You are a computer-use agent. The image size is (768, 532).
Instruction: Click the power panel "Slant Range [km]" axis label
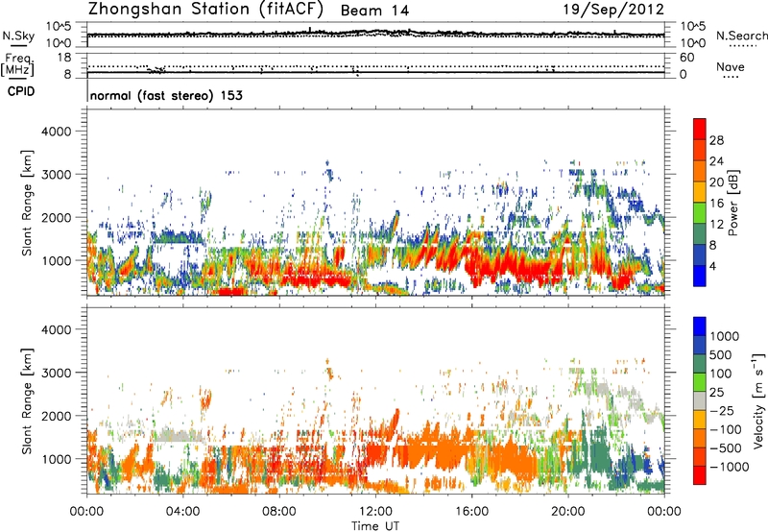coord(27,203)
